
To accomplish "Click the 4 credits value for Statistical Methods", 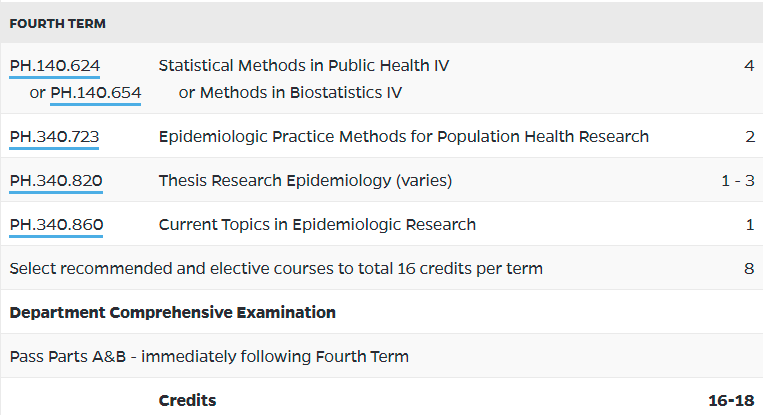I will click(x=749, y=66).
